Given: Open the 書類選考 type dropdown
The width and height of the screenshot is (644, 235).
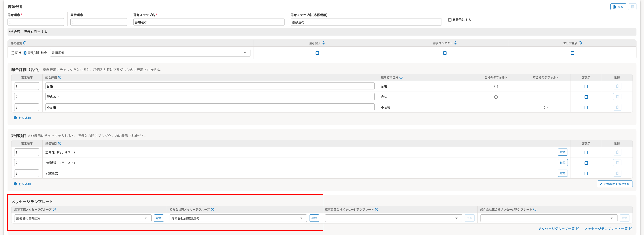Looking at the screenshot, I should click(x=150, y=53).
